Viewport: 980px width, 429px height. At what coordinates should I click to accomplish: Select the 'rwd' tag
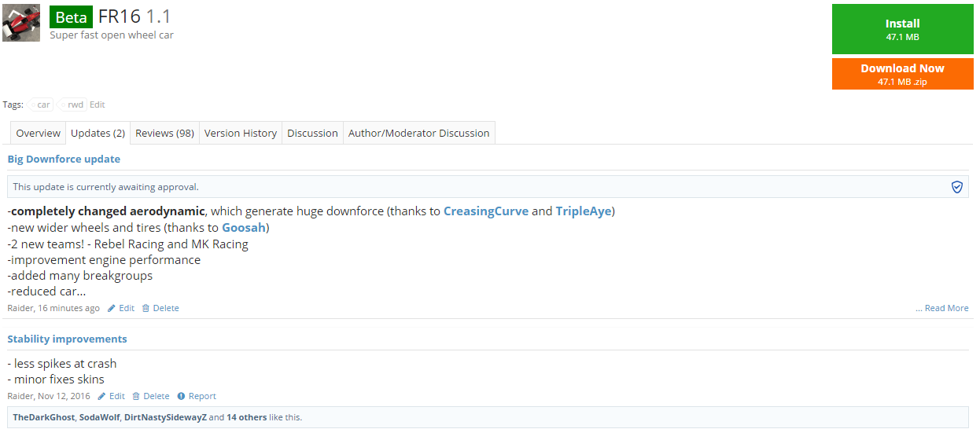75,104
